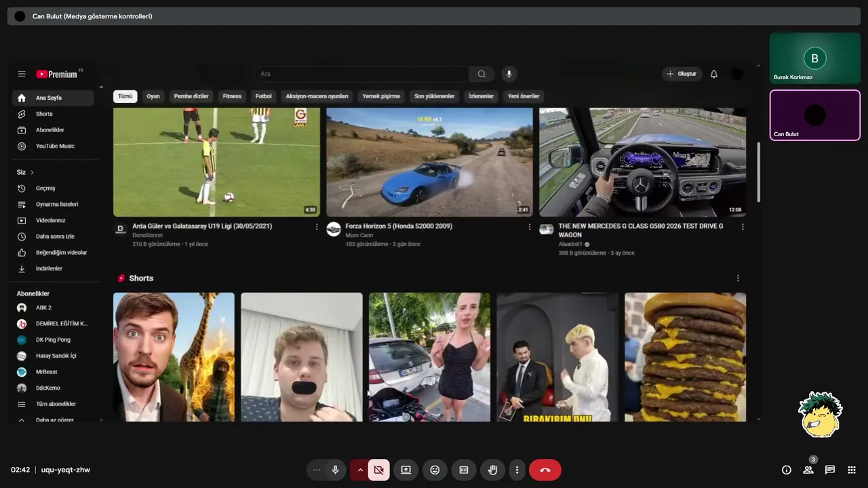868x488 pixels.
Task: Turn the camera on
Action: (379, 470)
